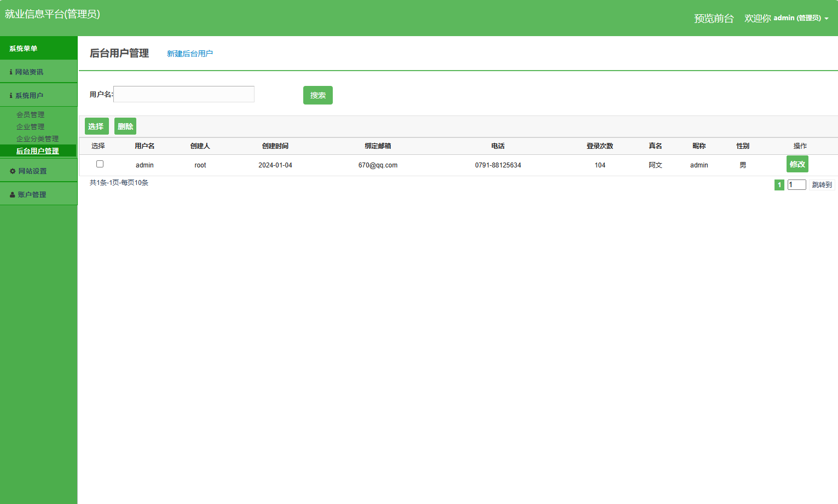Click the 删除 button above the table
Viewport: 838px width, 504px height.
point(125,126)
